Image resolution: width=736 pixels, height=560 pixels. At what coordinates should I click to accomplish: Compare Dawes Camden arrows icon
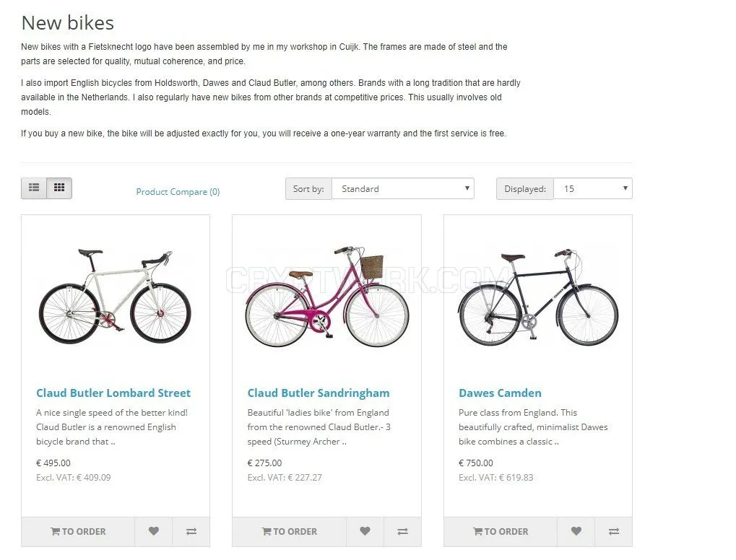click(613, 531)
